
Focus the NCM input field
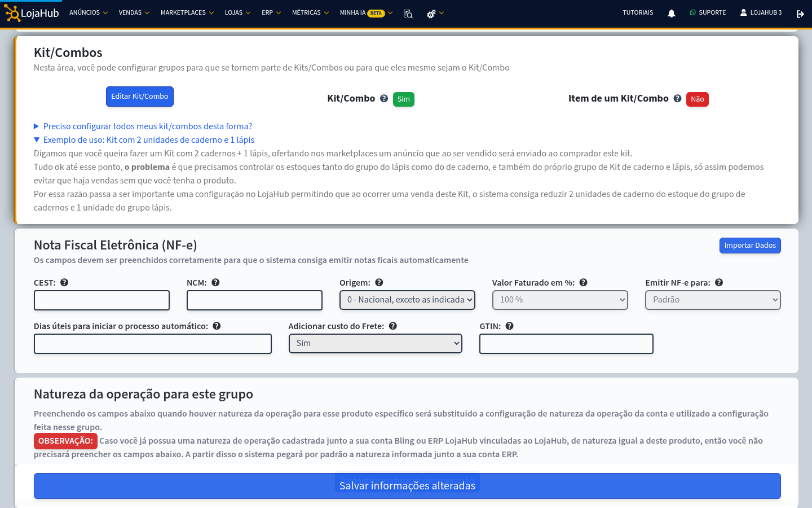click(x=254, y=300)
